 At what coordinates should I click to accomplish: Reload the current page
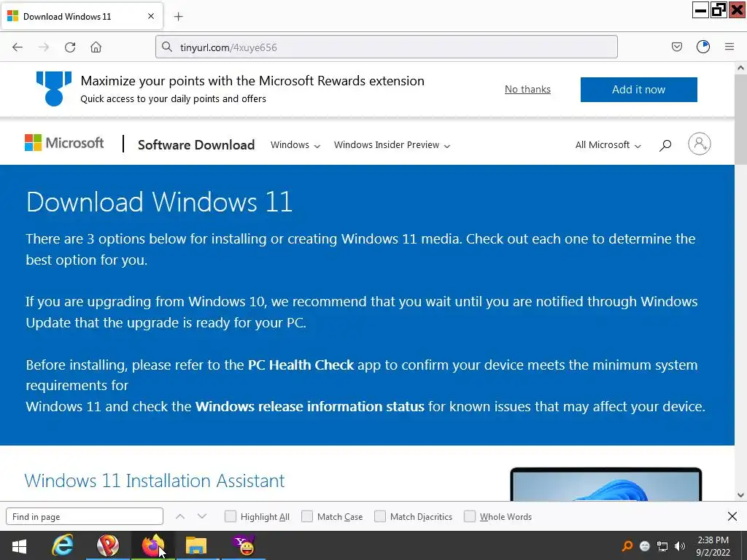[70, 47]
